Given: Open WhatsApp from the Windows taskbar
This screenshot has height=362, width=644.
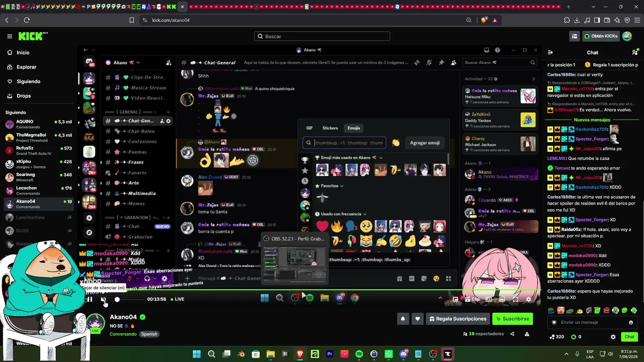Looking at the screenshot, I should tap(388, 354).
